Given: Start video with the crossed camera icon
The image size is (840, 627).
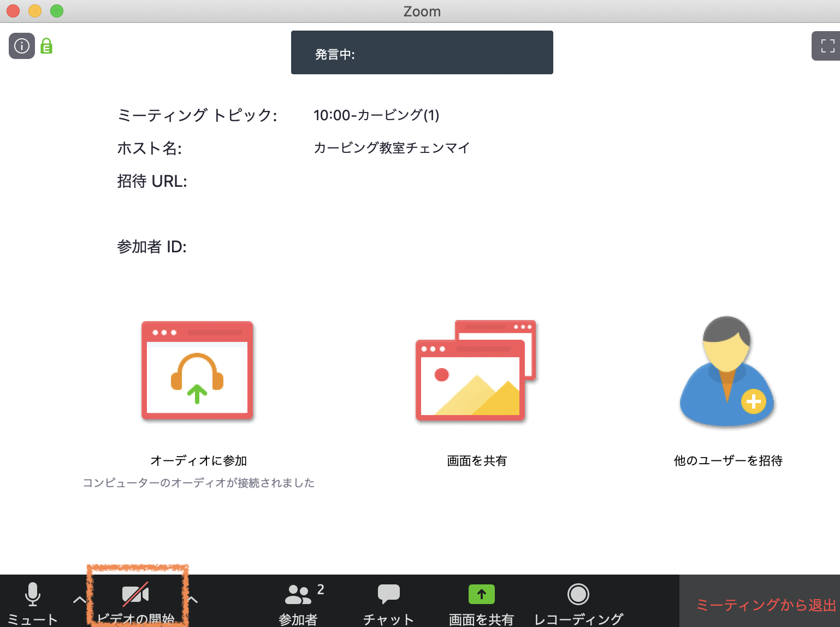Looking at the screenshot, I should [x=135, y=602].
